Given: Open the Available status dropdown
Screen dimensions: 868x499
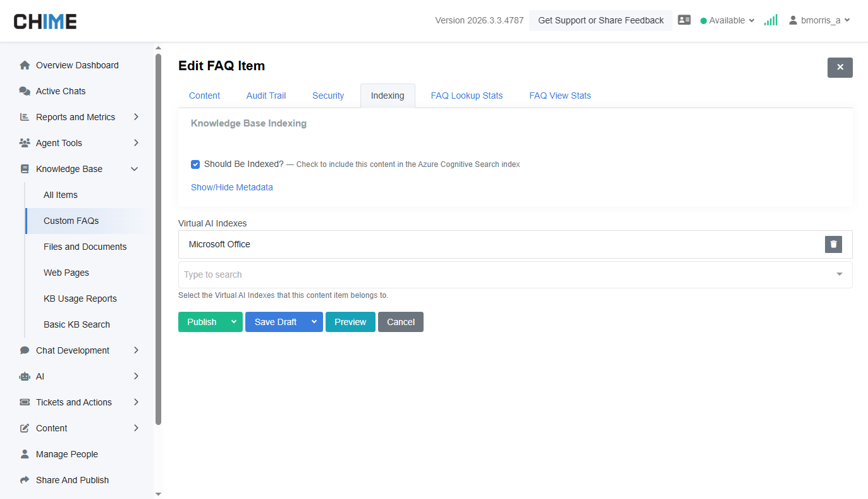Looking at the screenshot, I should point(728,20).
